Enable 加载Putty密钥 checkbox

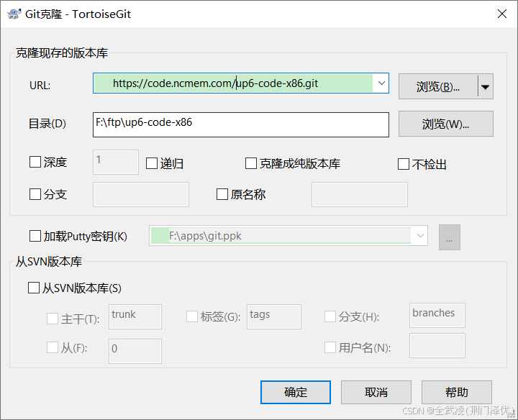(x=35, y=236)
